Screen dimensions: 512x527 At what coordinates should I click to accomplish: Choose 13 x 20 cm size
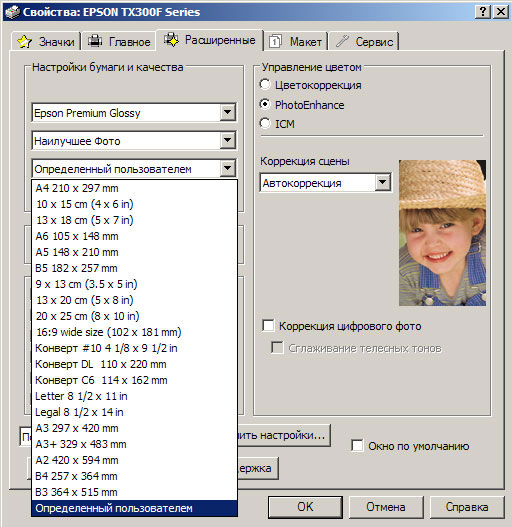pos(134,300)
